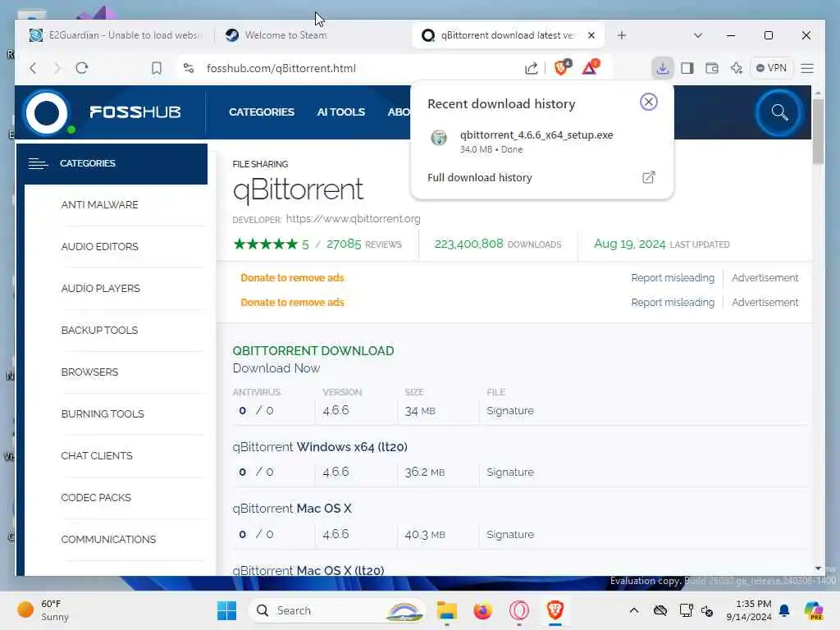The width and height of the screenshot is (840, 630).
Task: Open Signature link for 36.2 MB file
Action: tap(510, 472)
